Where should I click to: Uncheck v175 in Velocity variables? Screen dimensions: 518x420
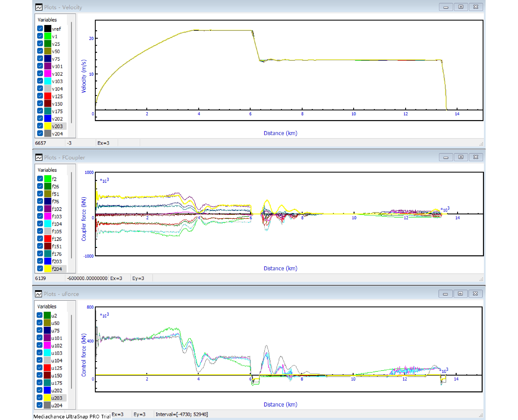pos(40,111)
